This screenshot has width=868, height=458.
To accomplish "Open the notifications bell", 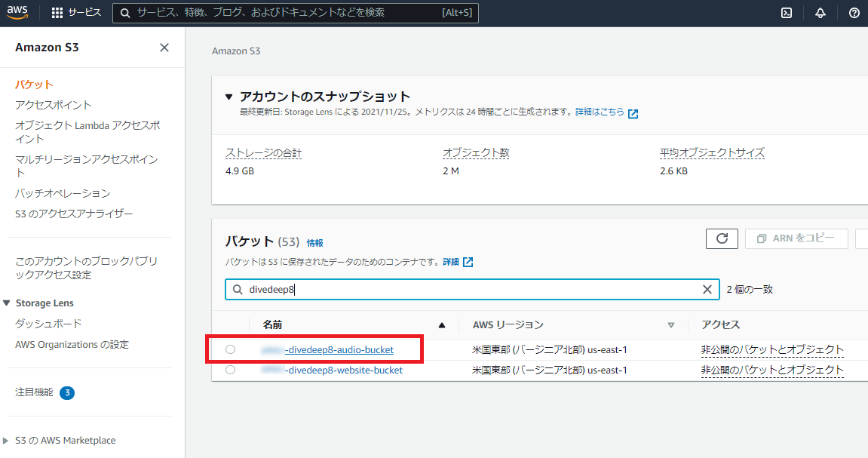I will click(820, 13).
